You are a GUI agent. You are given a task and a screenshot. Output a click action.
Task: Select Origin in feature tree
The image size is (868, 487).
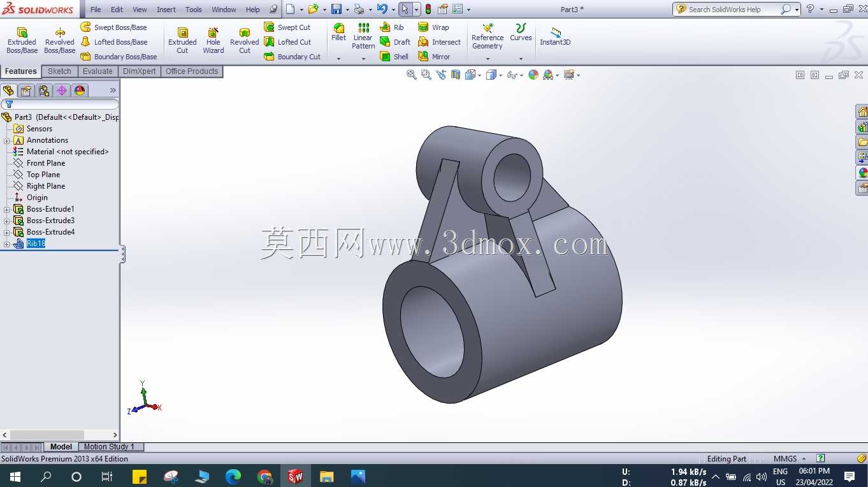coord(37,198)
